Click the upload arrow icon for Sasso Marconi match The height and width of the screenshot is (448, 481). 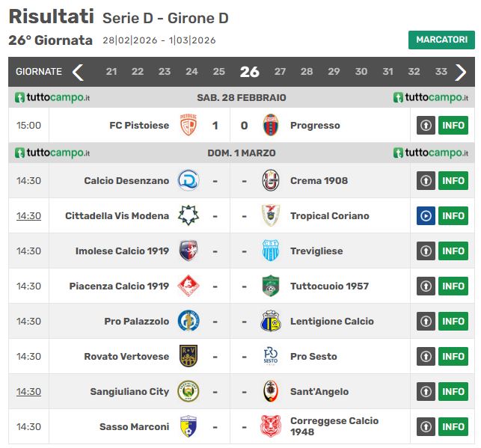[426, 426]
